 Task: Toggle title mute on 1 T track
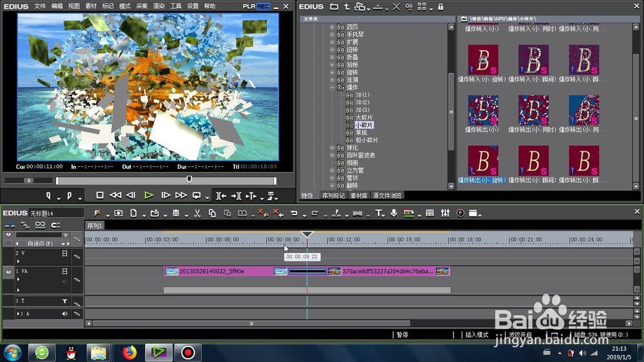(x=65, y=301)
